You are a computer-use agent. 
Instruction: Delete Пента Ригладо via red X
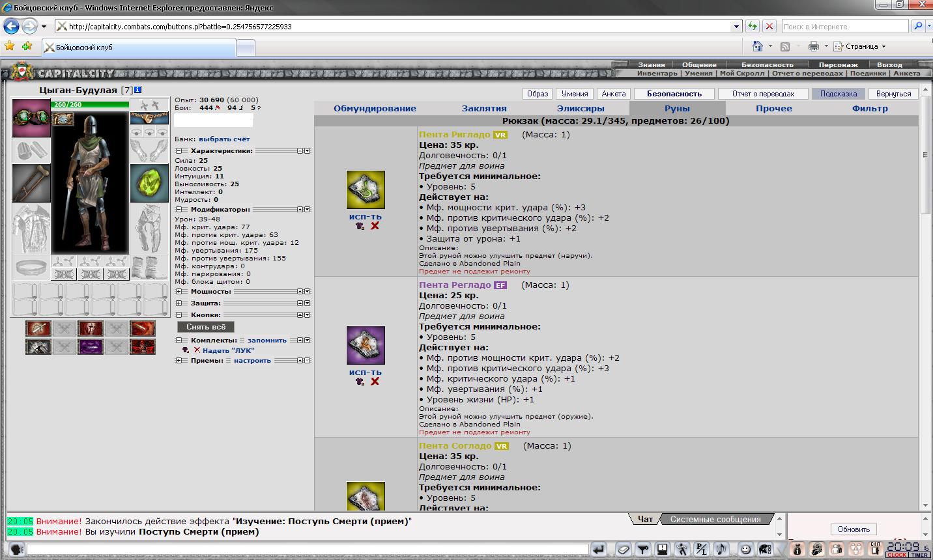(375, 226)
